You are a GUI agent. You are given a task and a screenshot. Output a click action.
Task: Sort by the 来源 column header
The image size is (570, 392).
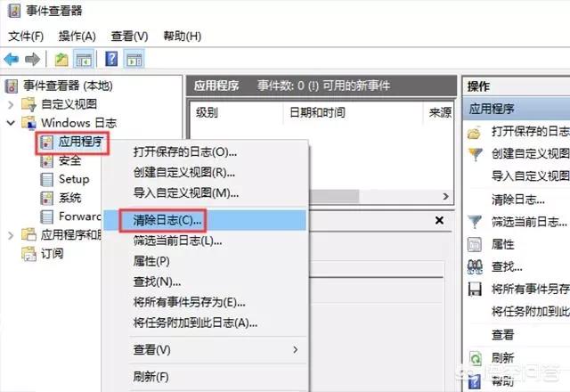pyautogui.click(x=440, y=113)
